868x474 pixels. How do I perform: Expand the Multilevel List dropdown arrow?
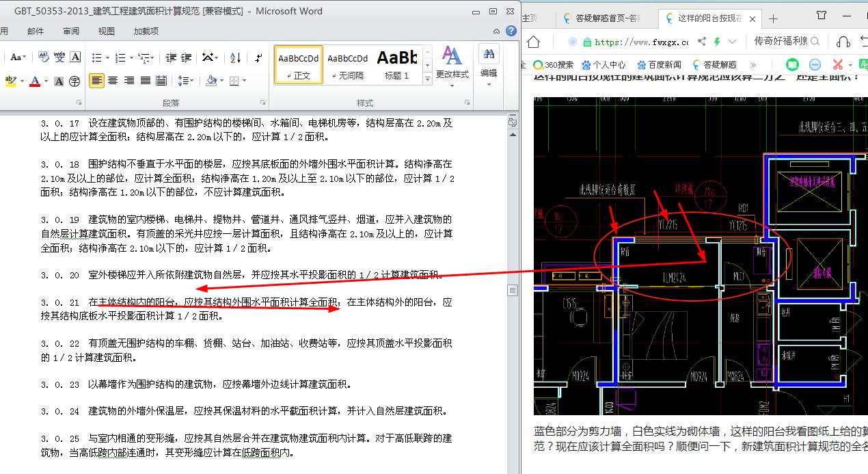[x=152, y=58]
